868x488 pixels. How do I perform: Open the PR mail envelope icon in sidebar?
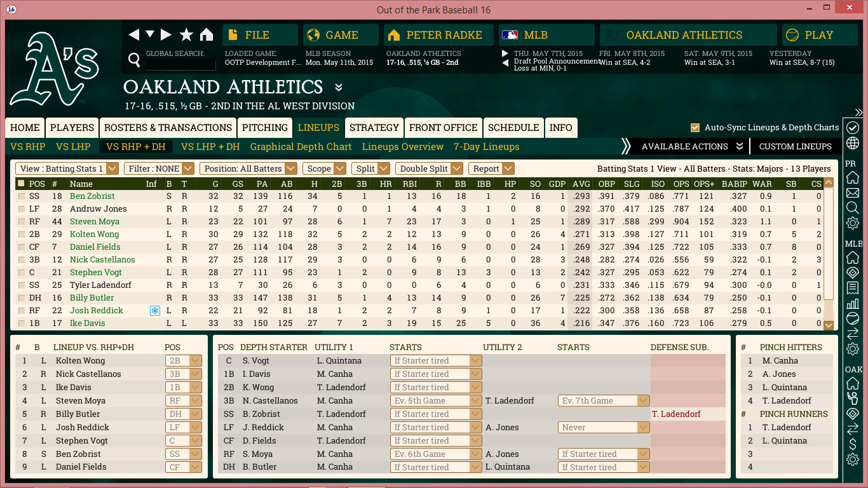click(x=853, y=193)
